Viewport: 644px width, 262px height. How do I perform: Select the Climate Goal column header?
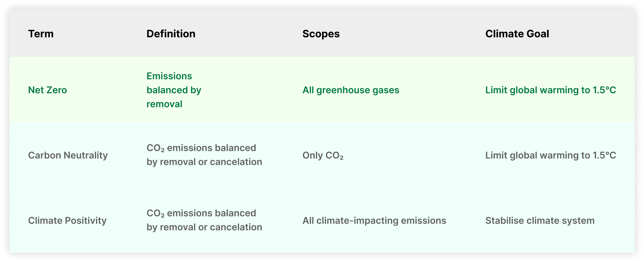click(x=517, y=34)
